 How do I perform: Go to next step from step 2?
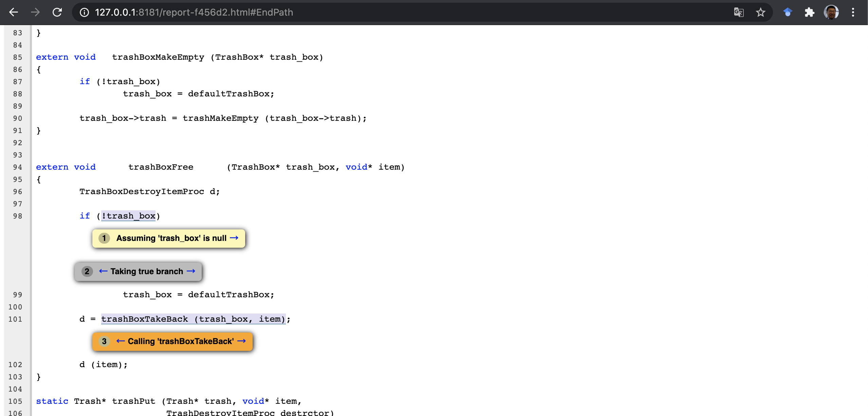click(x=191, y=271)
